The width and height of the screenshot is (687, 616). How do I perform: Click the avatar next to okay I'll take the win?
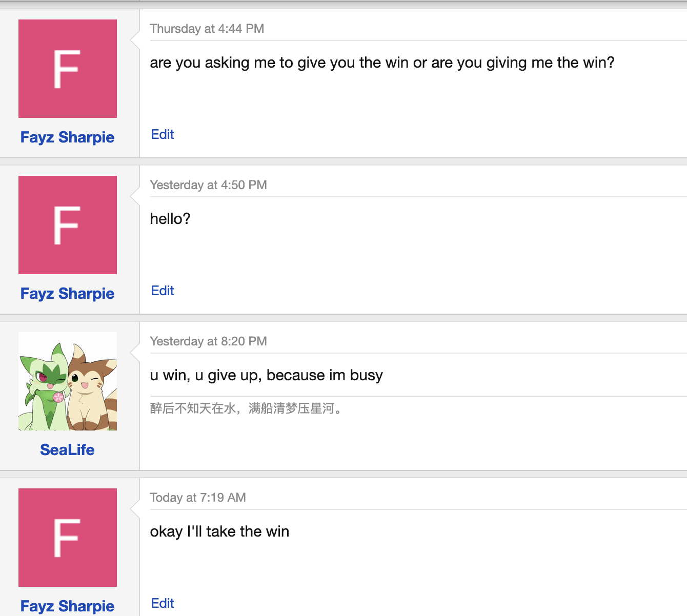tap(67, 538)
